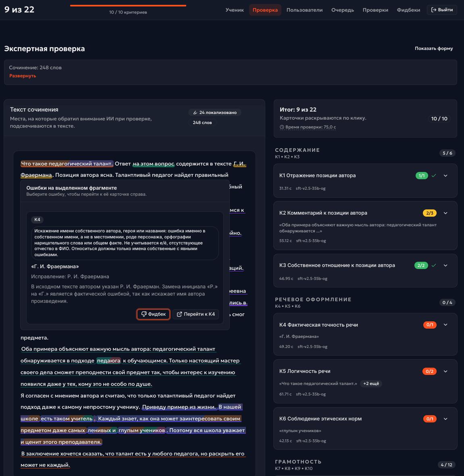The width and height of the screenshot is (464, 476).
Task: Open the Ученик tab
Action: coord(235,10)
